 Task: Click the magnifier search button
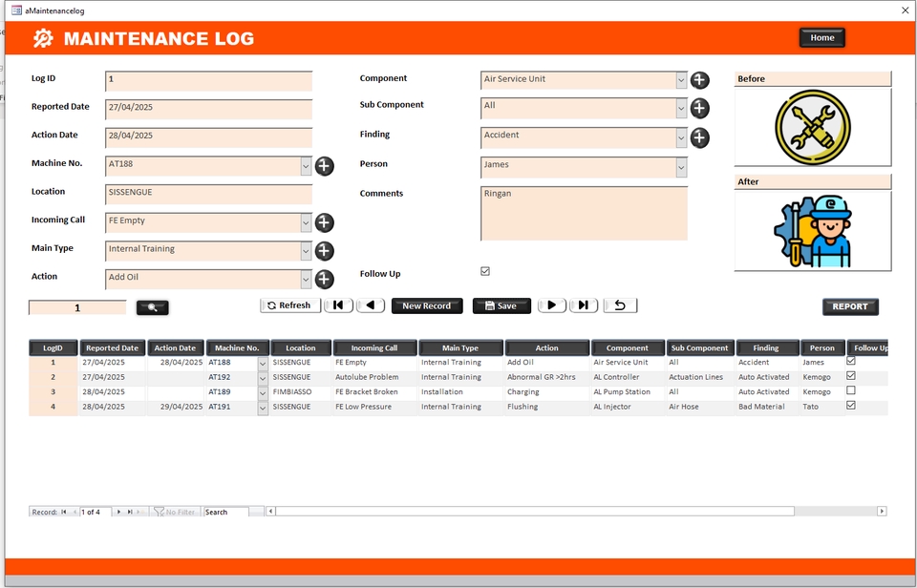152,307
